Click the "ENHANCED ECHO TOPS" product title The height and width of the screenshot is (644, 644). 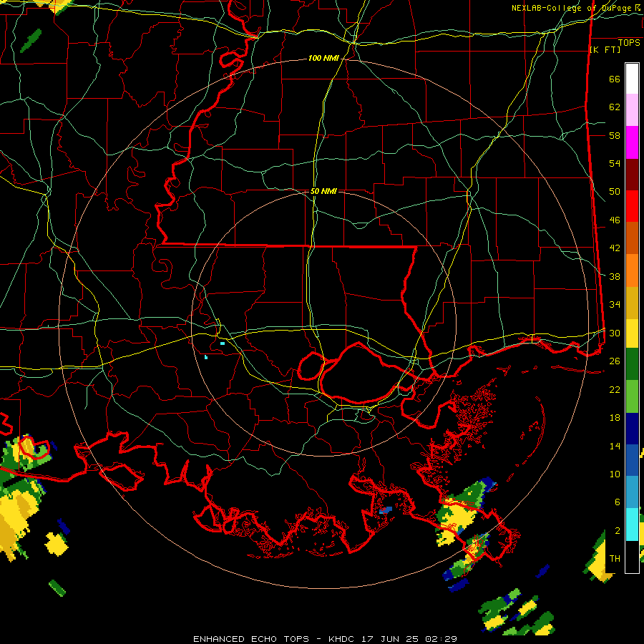251,639
